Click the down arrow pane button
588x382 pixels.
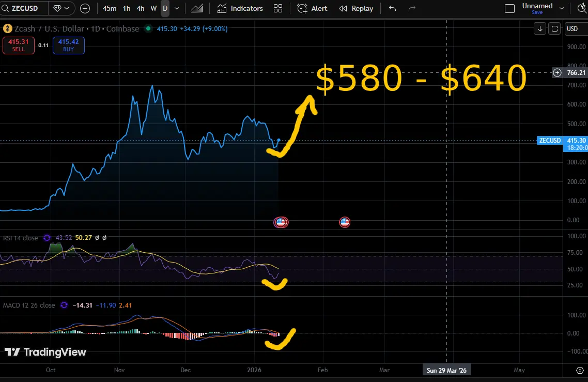(540, 29)
